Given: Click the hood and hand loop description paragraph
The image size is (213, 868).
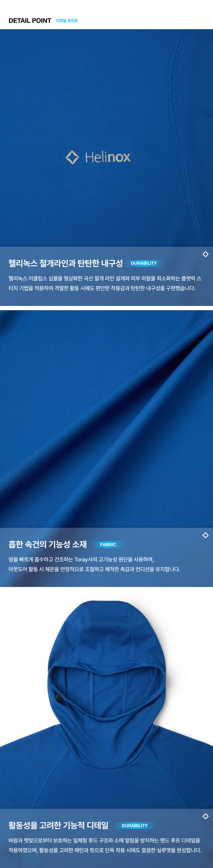Looking at the screenshot, I should tap(105, 845).
